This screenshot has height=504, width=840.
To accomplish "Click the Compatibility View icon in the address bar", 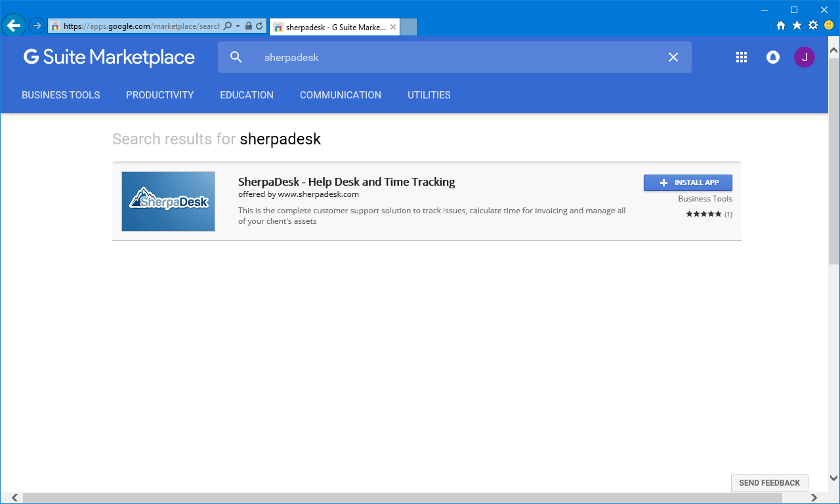I will point(260,26).
